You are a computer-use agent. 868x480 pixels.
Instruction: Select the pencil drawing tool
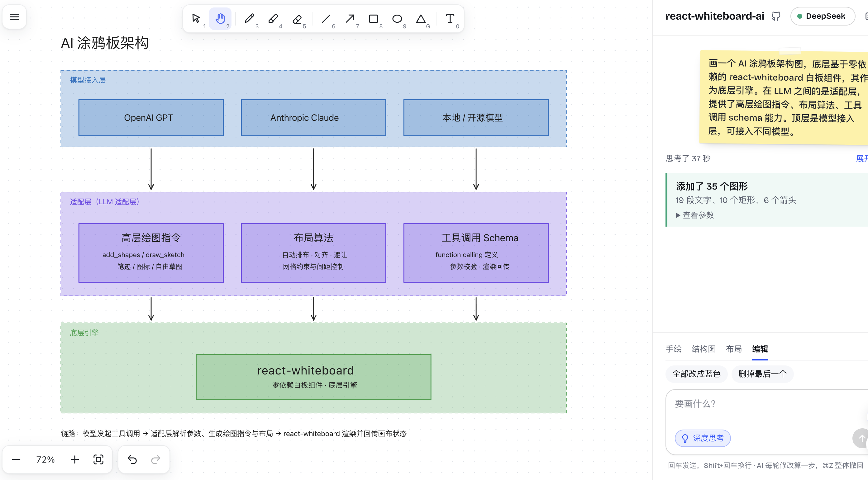249,18
